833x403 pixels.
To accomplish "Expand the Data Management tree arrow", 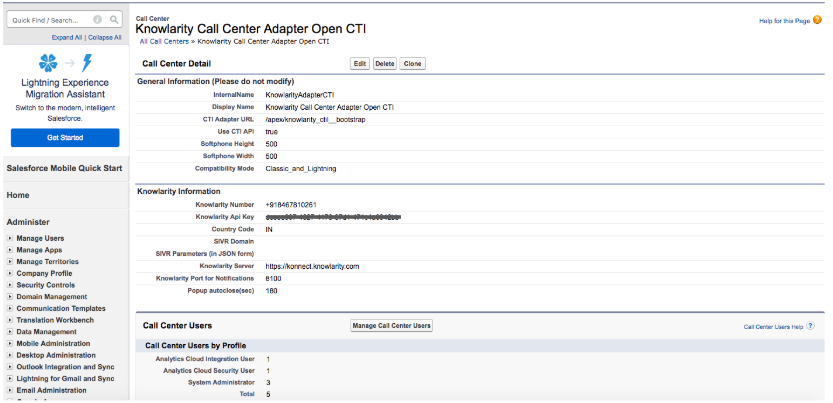I will pyautogui.click(x=10, y=332).
